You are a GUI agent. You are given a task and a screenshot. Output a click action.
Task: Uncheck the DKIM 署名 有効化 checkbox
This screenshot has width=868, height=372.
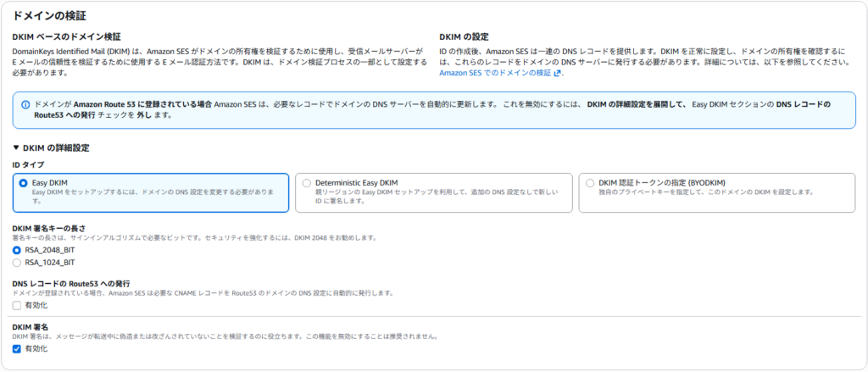click(17, 348)
